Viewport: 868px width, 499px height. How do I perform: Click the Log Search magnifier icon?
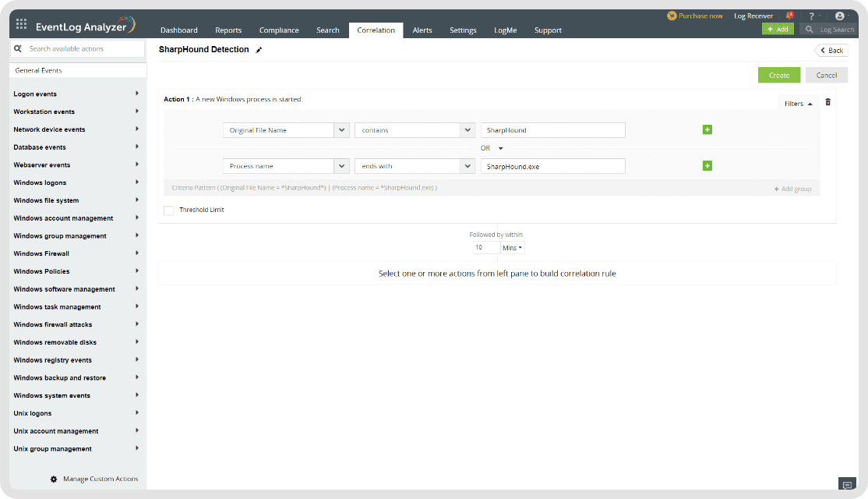coord(810,30)
